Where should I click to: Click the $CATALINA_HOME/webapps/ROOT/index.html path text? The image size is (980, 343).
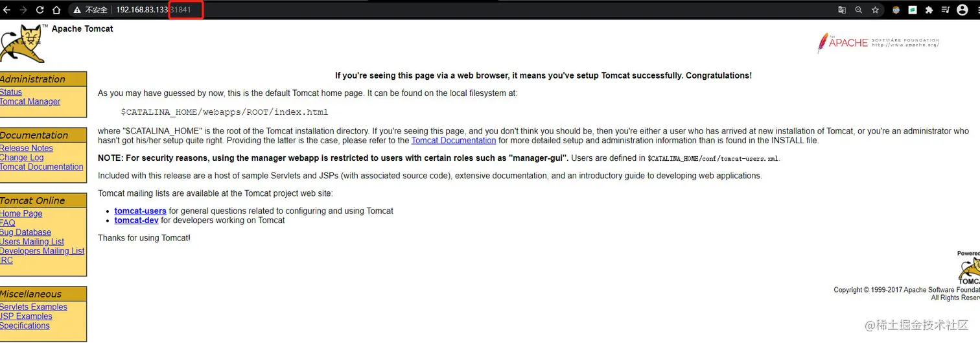[x=224, y=112]
